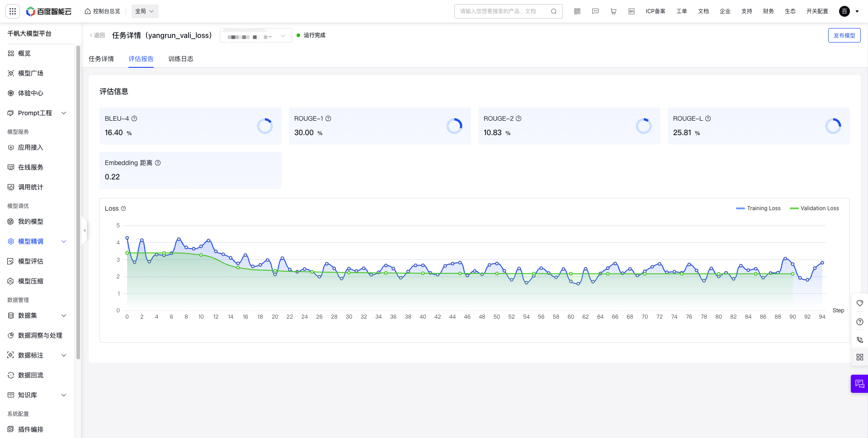The width and height of the screenshot is (868, 438).
Task: Open the 文档 menu item
Action: [x=703, y=11]
